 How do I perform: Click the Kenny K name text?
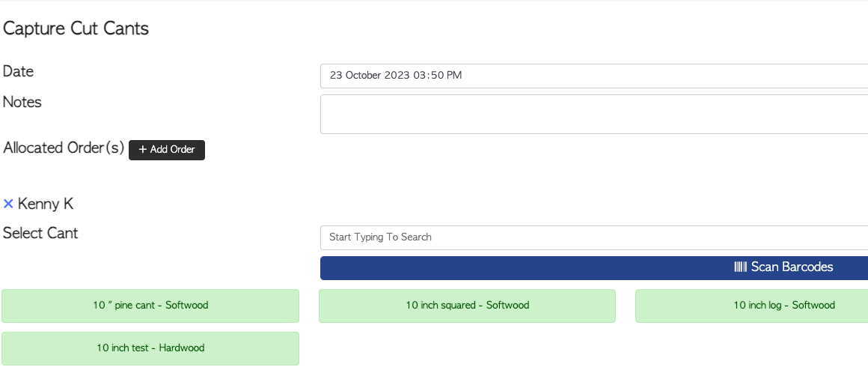point(46,204)
